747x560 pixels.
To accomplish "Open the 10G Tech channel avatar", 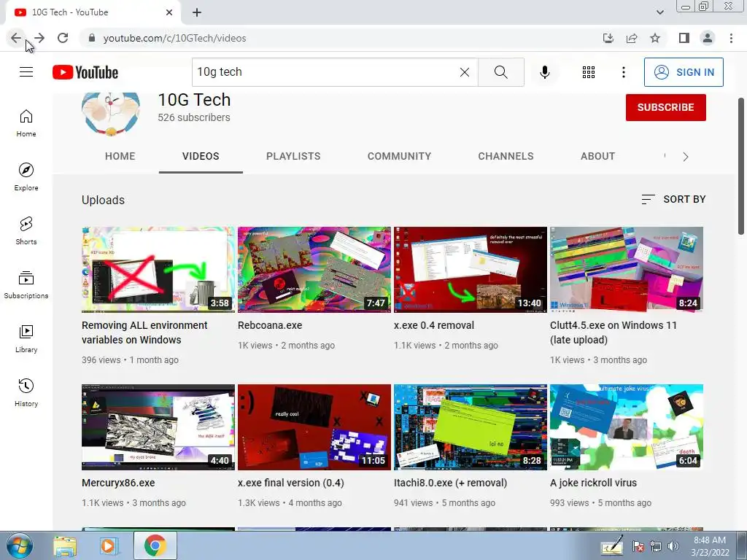I will [x=111, y=113].
